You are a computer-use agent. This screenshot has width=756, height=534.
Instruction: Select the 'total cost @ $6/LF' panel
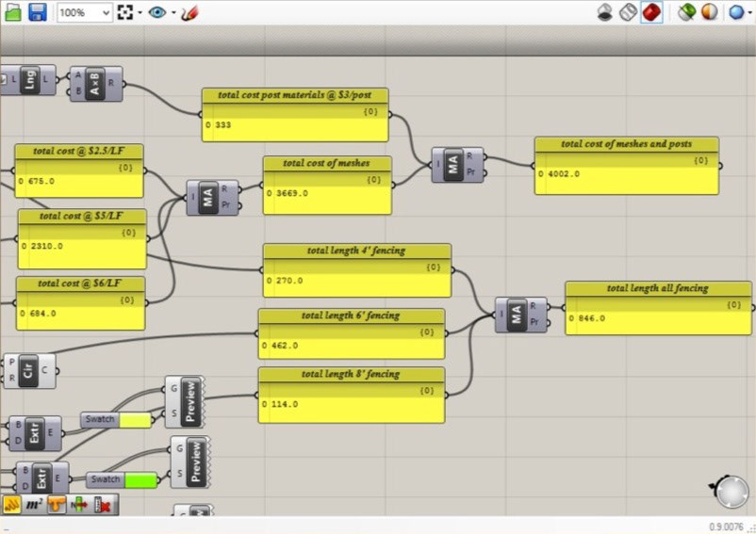tap(80, 303)
